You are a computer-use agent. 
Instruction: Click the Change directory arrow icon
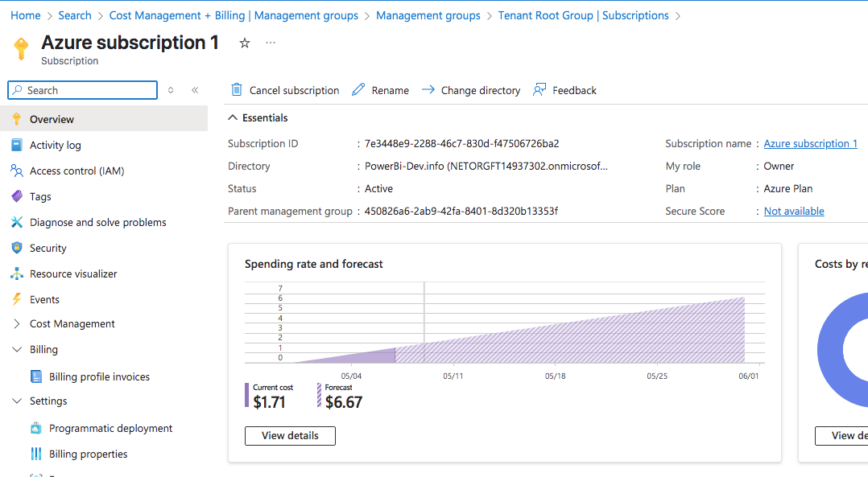point(428,89)
